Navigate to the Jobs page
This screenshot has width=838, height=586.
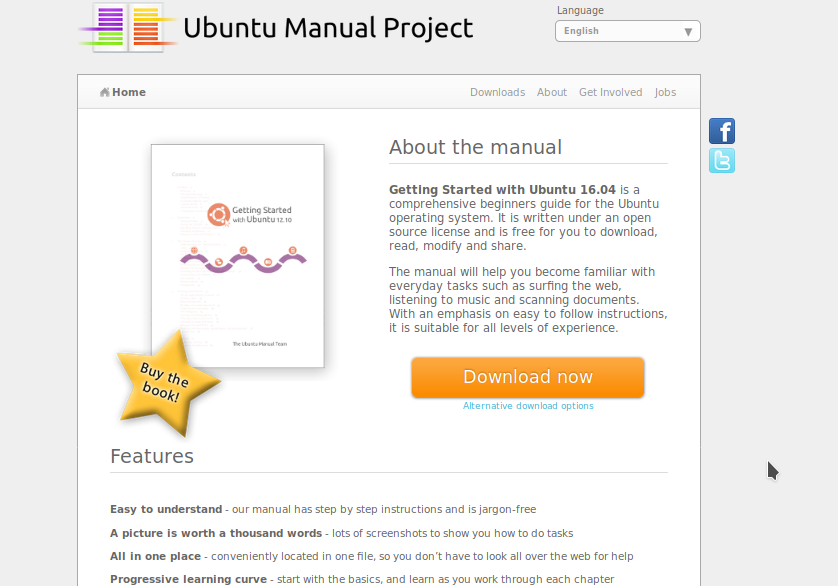click(x=665, y=92)
